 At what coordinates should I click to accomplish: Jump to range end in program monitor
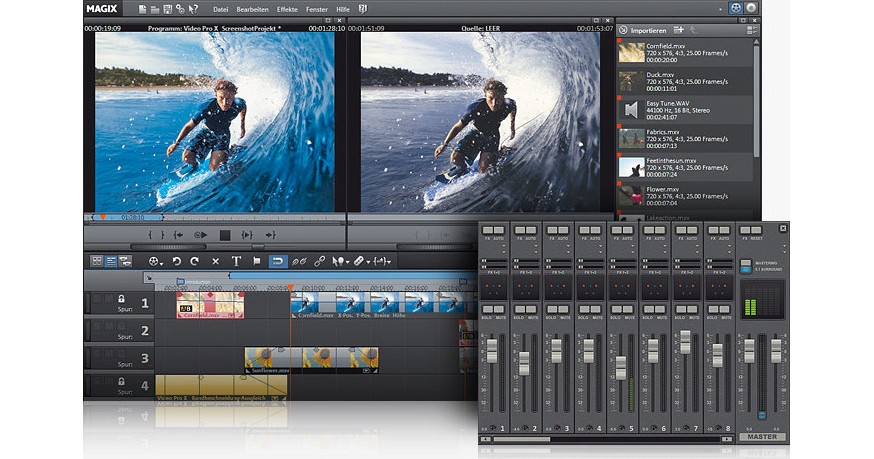click(x=270, y=235)
